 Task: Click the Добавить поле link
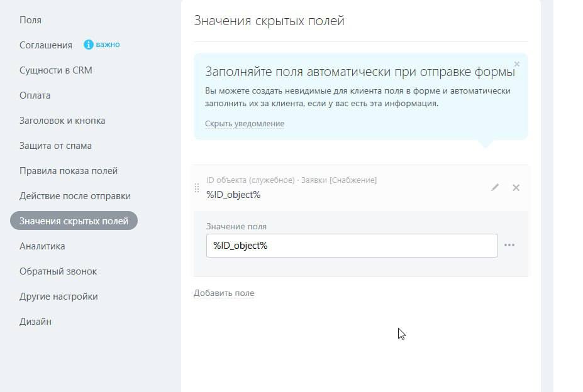224,293
